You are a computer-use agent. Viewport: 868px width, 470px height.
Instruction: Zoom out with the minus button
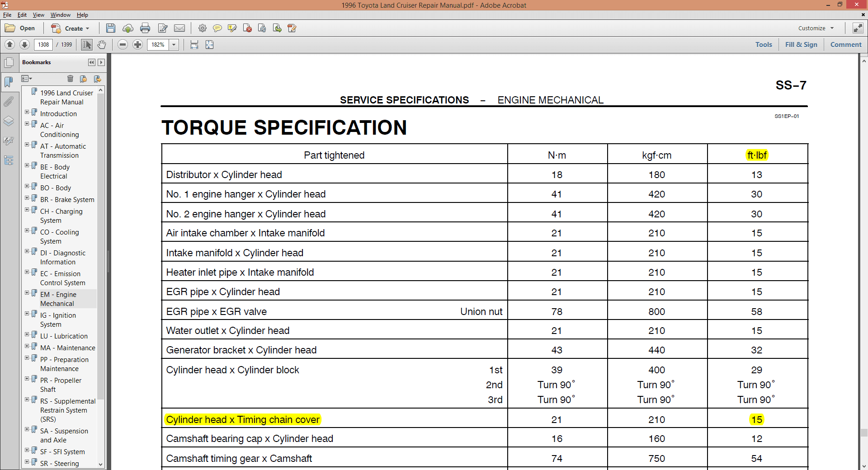click(x=123, y=44)
